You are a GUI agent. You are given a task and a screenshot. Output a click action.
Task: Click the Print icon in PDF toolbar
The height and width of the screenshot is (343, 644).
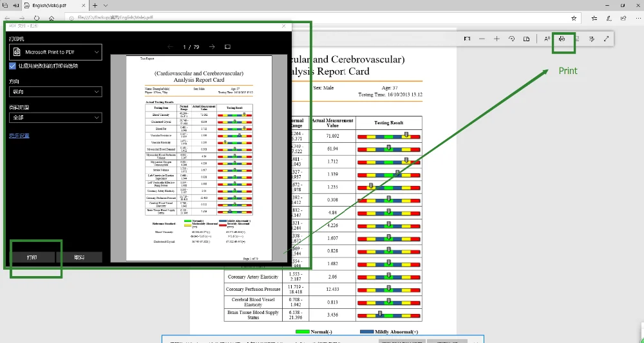(x=562, y=39)
